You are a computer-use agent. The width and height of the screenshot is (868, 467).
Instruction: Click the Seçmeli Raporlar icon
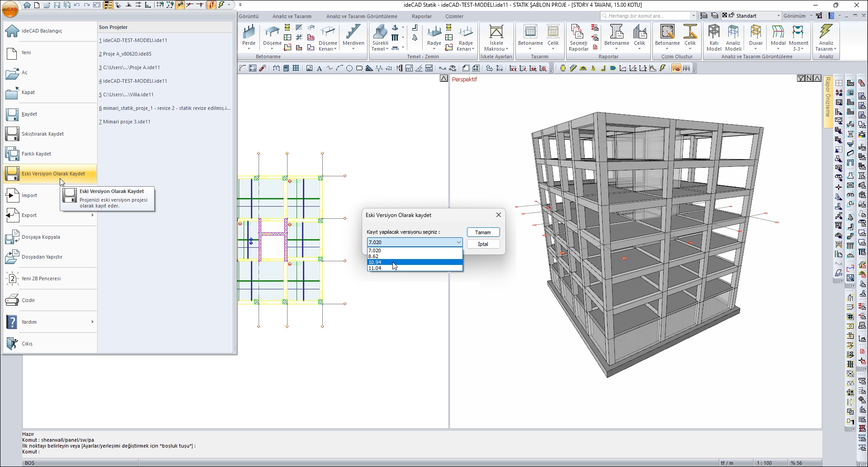pyautogui.click(x=578, y=33)
